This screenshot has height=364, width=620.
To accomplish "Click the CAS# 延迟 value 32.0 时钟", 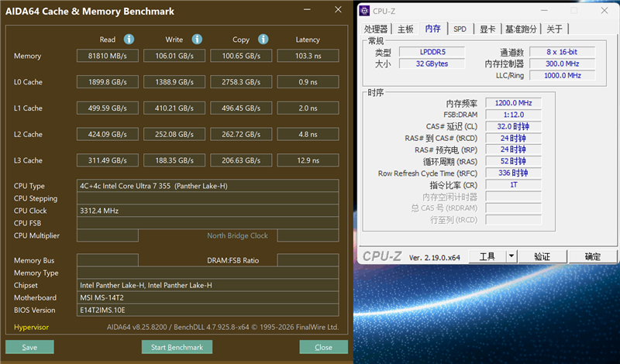I will coord(513,126).
